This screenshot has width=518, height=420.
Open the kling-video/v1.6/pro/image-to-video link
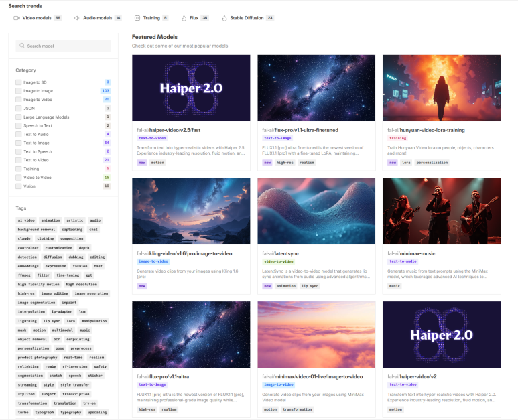pyautogui.click(x=184, y=253)
